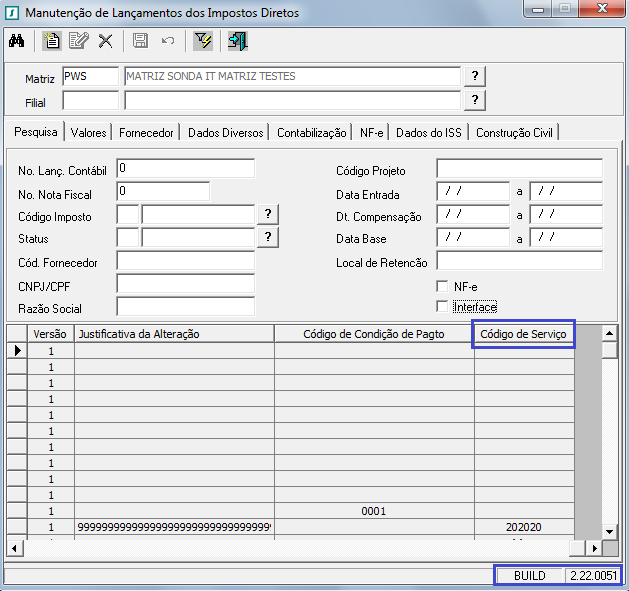Open the Valores tab
The width and height of the screenshot is (629, 591).
pos(88,133)
